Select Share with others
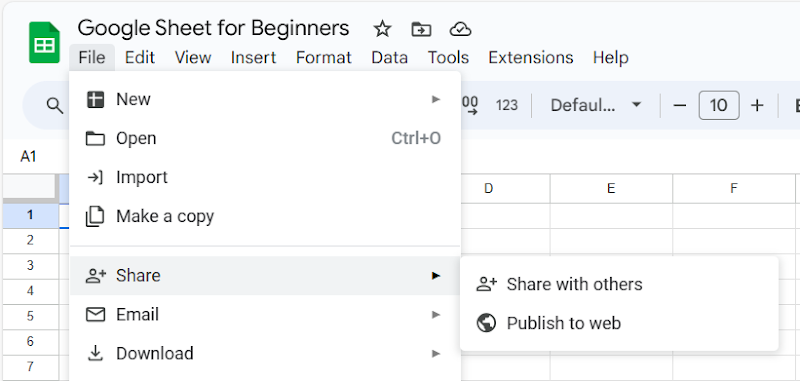This screenshot has height=381, width=800. point(619,284)
